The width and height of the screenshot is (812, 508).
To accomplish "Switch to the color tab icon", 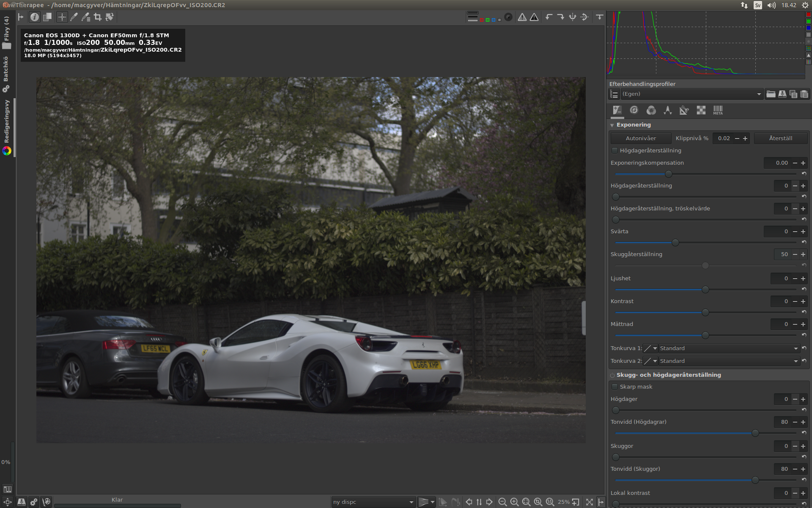I will 651,110.
